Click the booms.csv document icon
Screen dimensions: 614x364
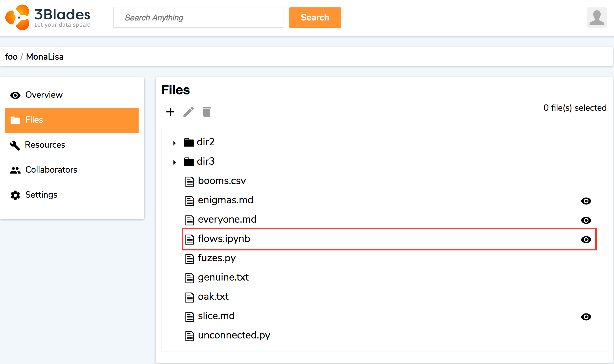[x=190, y=181]
